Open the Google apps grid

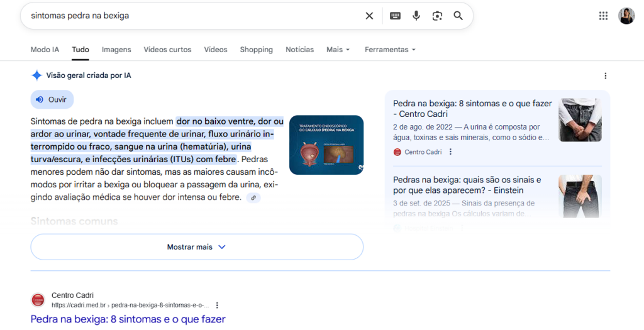pos(603,16)
